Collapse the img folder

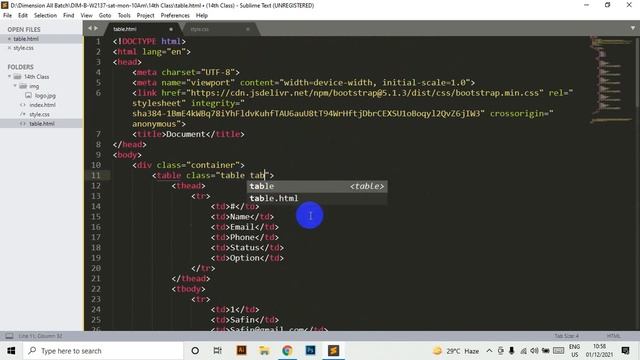[16, 86]
